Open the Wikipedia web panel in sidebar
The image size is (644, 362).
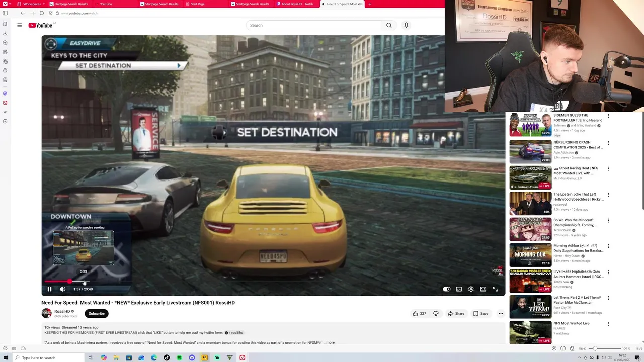point(5,112)
